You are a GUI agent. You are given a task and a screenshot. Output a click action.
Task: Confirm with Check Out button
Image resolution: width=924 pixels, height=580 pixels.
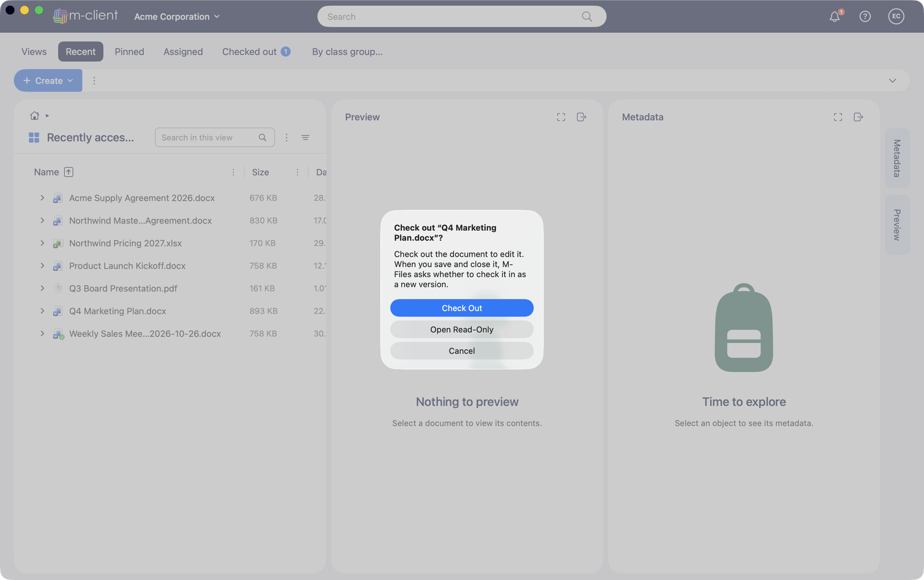[462, 308]
